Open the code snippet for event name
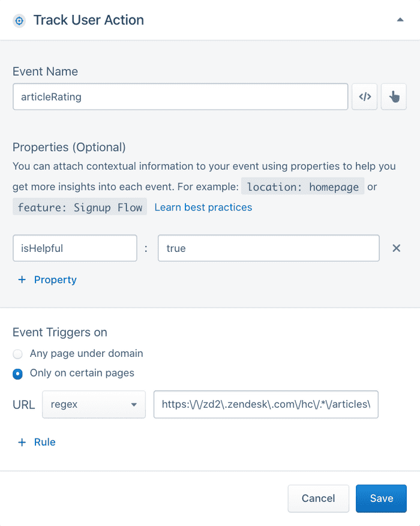The width and height of the screenshot is (420, 526). click(365, 97)
